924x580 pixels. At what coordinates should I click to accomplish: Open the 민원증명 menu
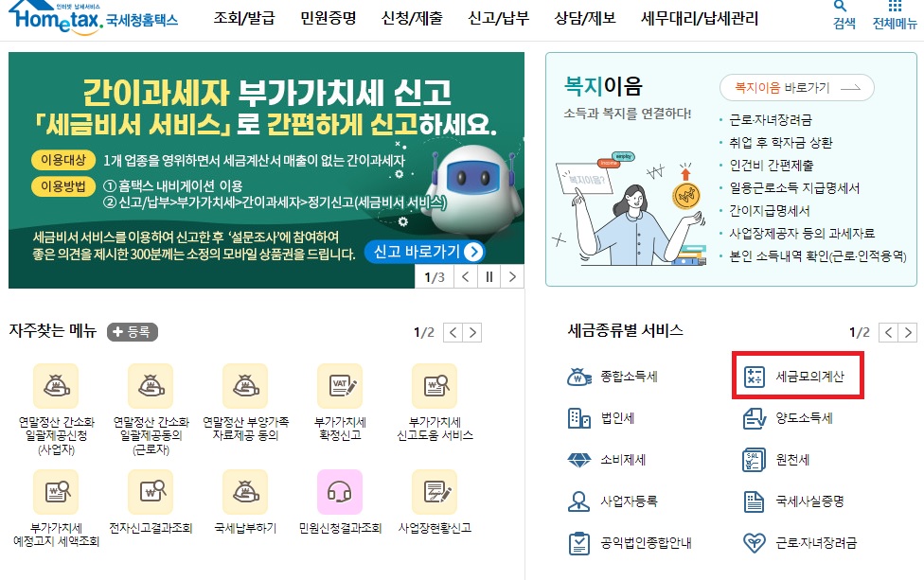point(329,18)
